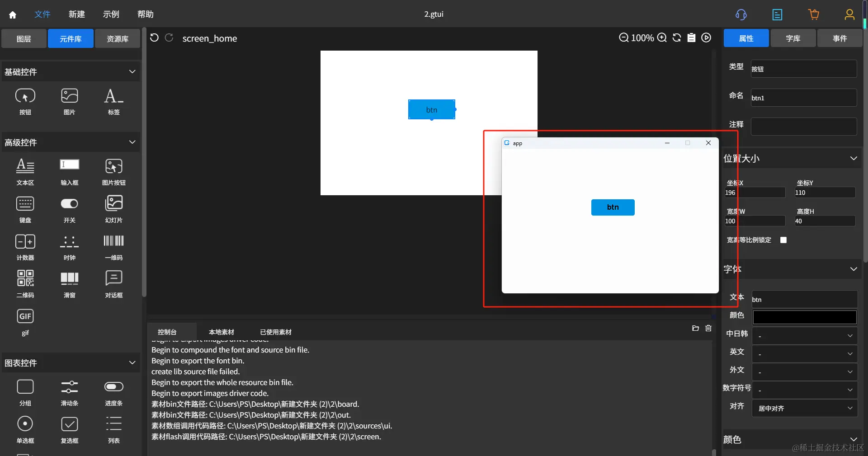Collapse the 图表控件 section

[132, 362]
